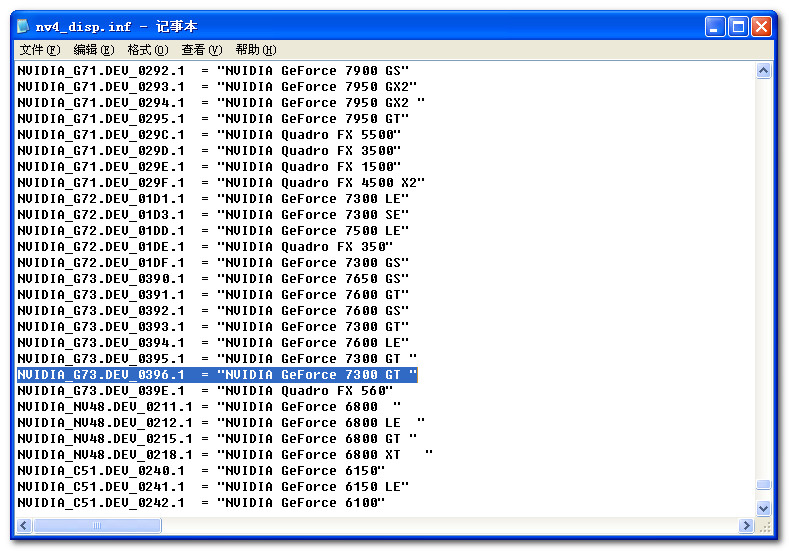Click the line with GeForce 7300 LE
This screenshot has height=551, width=789.
tap(213, 199)
